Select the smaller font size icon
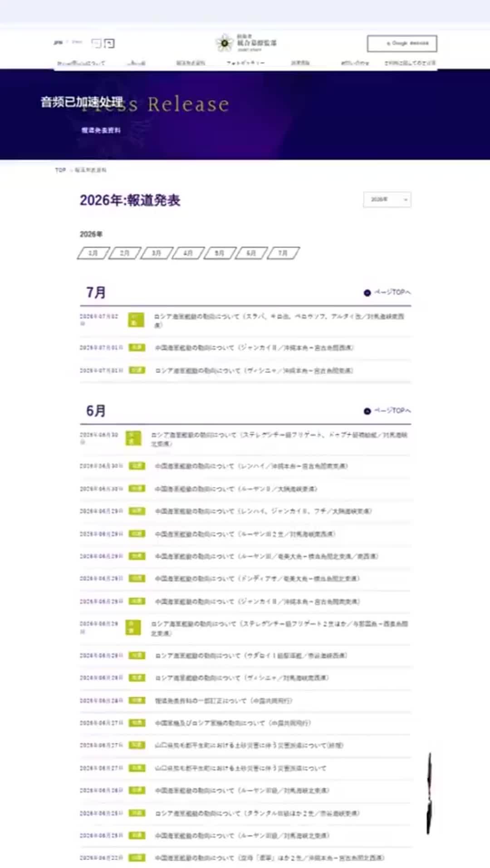The image size is (490, 868). point(96,43)
